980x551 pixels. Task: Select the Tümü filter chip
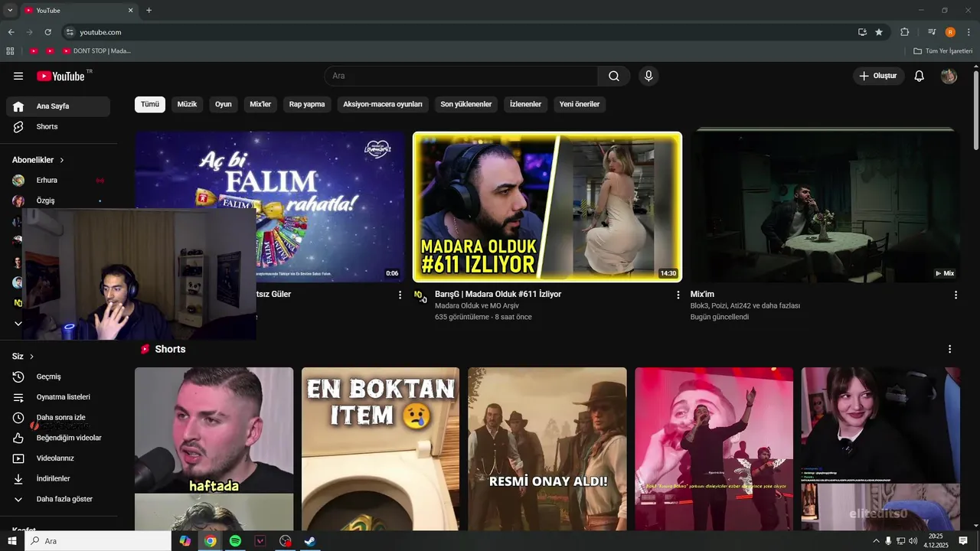tap(150, 104)
